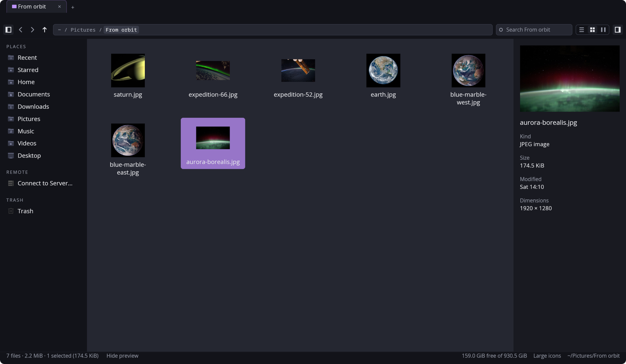
Task: Open Music in sidebar
Action: pyautogui.click(x=43, y=131)
